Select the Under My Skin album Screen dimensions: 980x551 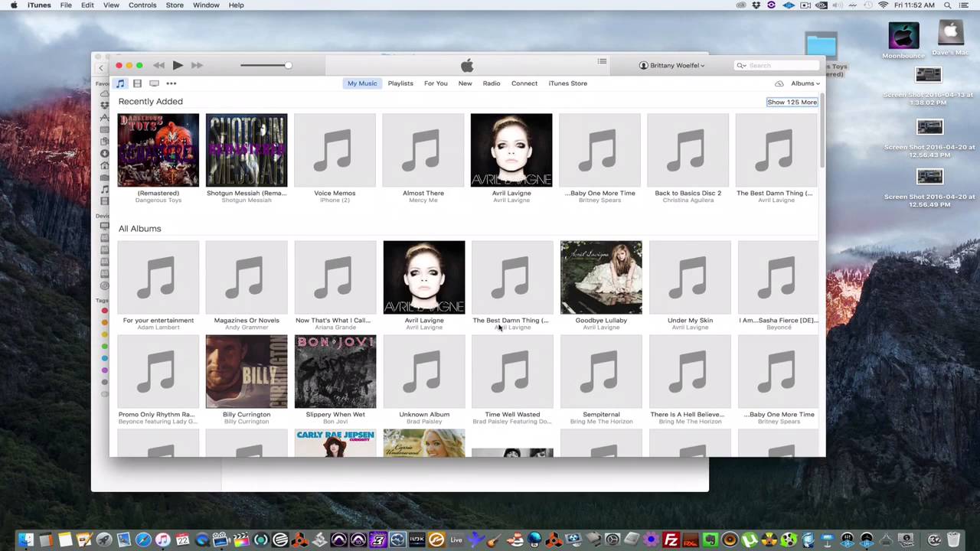click(x=690, y=277)
